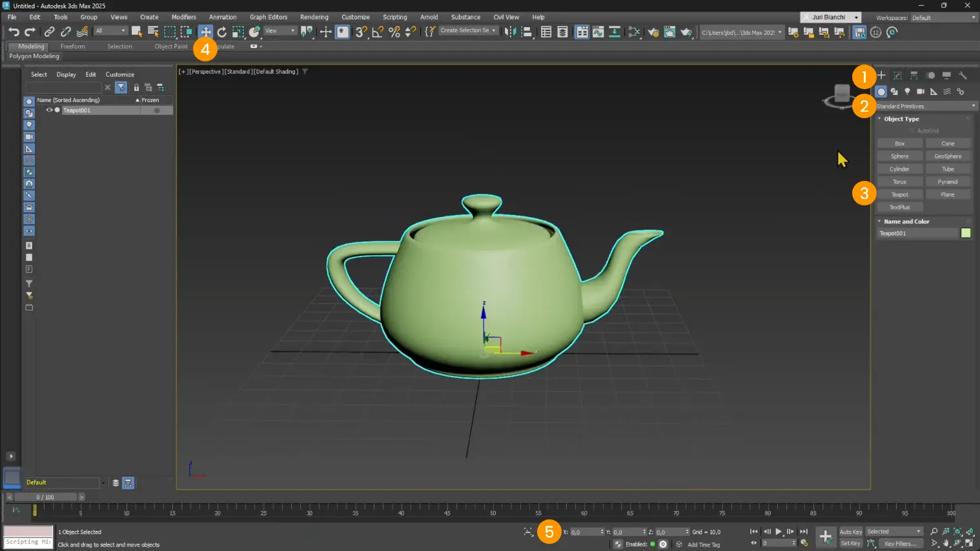Select the Select and Rotate tool
The width and height of the screenshot is (980, 551).
pos(222,32)
